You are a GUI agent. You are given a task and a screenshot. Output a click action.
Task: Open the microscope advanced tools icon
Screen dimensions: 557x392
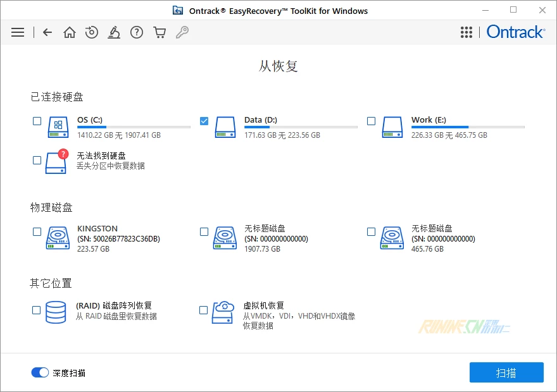(x=114, y=32)
